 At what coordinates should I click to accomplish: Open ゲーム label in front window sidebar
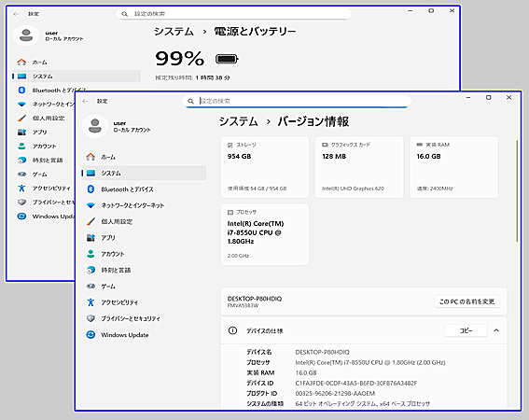coord(108,287)
